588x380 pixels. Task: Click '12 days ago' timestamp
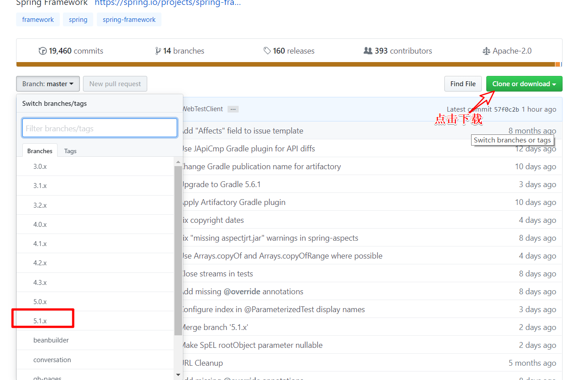click(x=535, y=149)
